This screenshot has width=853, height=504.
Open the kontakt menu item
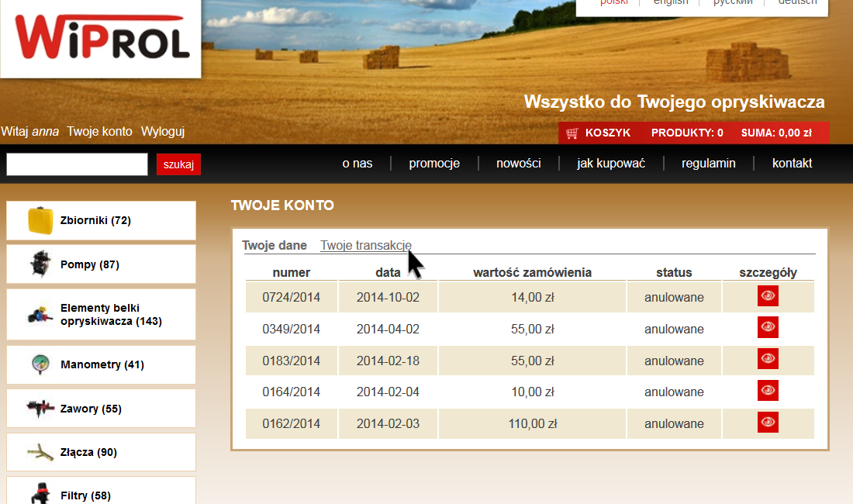[x=792, y=163]
